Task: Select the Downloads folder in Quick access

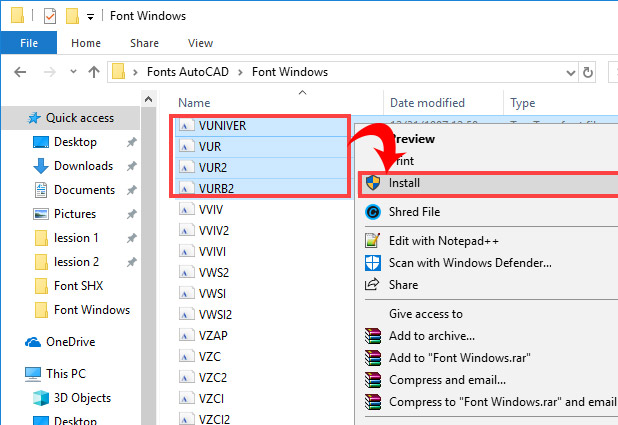Action: [x=83, y=166]
